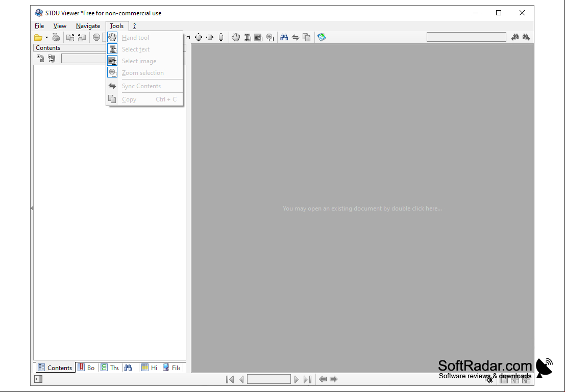This screenshot has height=392, width=565.
Task: Close the Tools menu via its title
Action: pos(117,26)
